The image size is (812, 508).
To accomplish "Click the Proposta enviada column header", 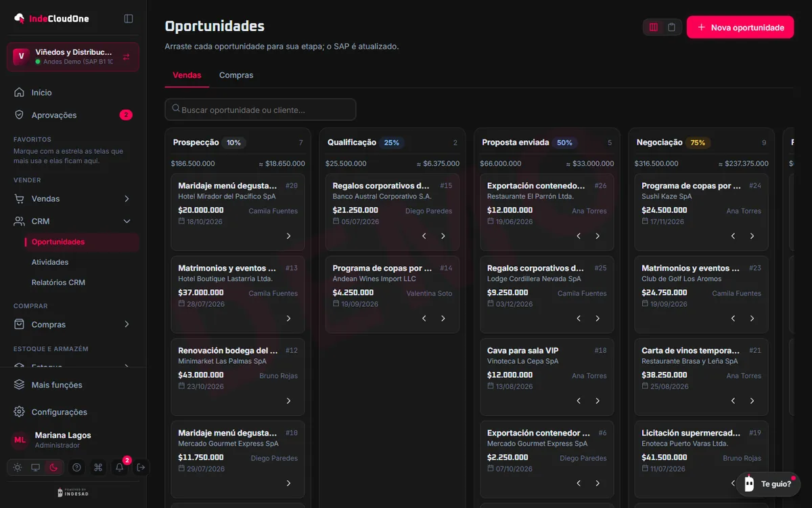I will [547, 143].
